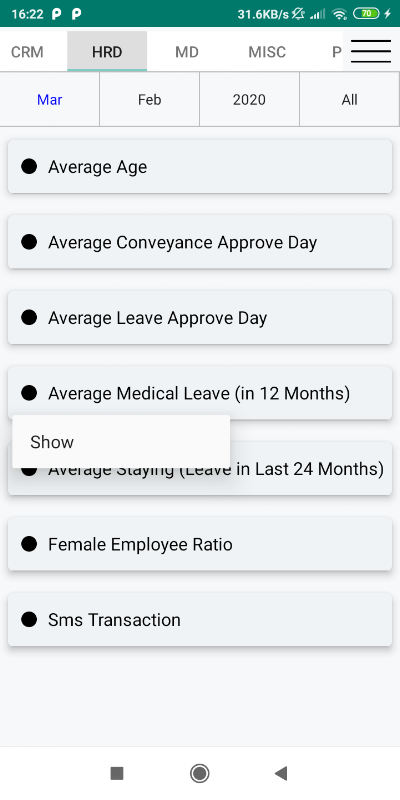Open the Average Age card

click(200, 166)
